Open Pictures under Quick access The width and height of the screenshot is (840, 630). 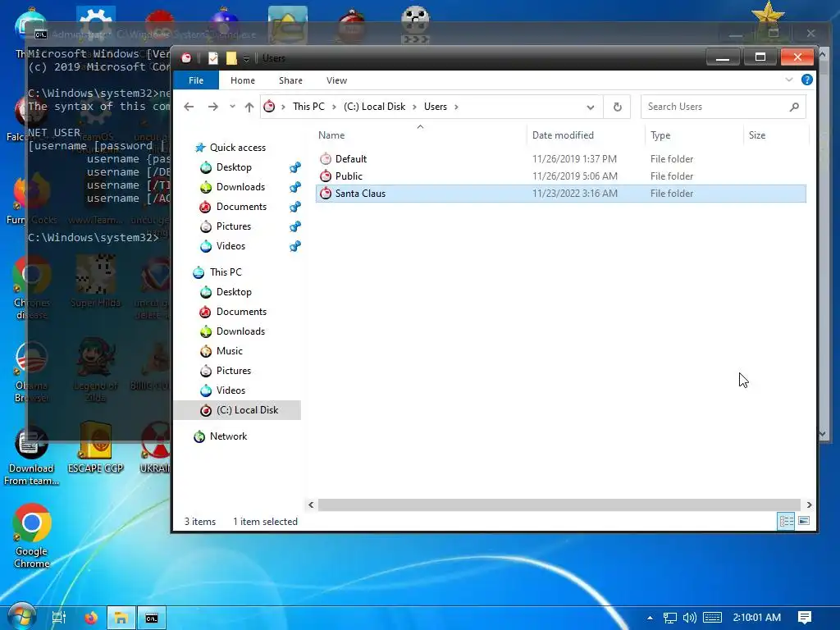(234, 226)
